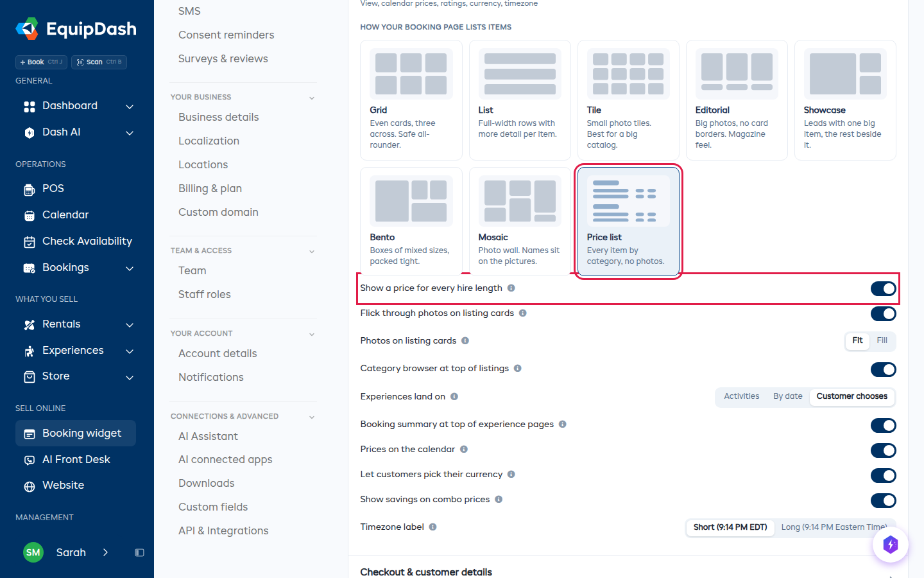This screenshot has height=578, width=924.
Task: Click the Website globe icon
Action: (30, 486)
